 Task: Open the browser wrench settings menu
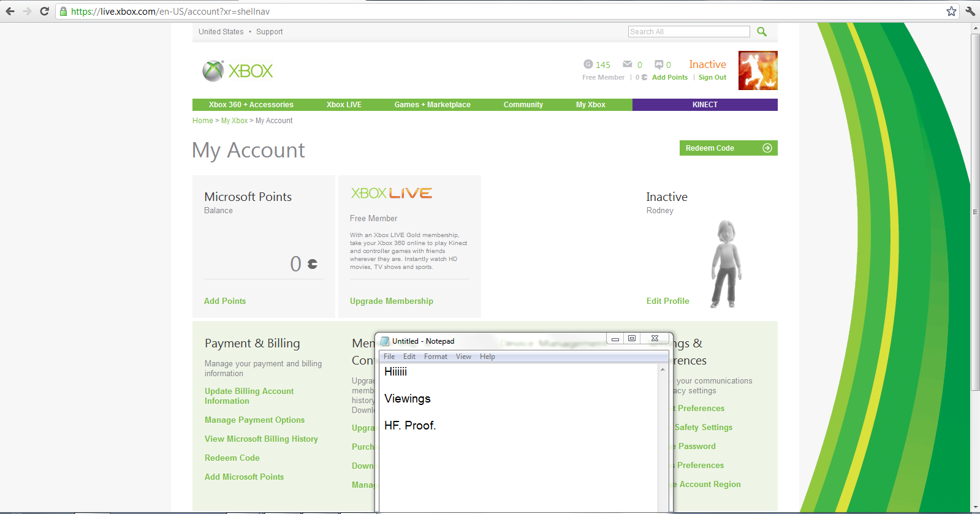(x=970, y=11)
